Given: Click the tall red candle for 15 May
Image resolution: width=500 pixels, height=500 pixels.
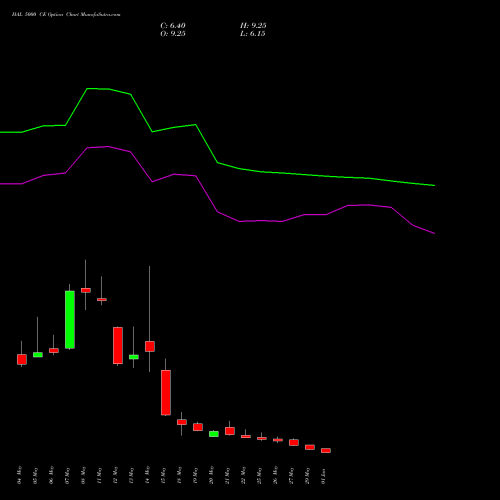Looking at the screenshot, I should [x=166, y=393].
